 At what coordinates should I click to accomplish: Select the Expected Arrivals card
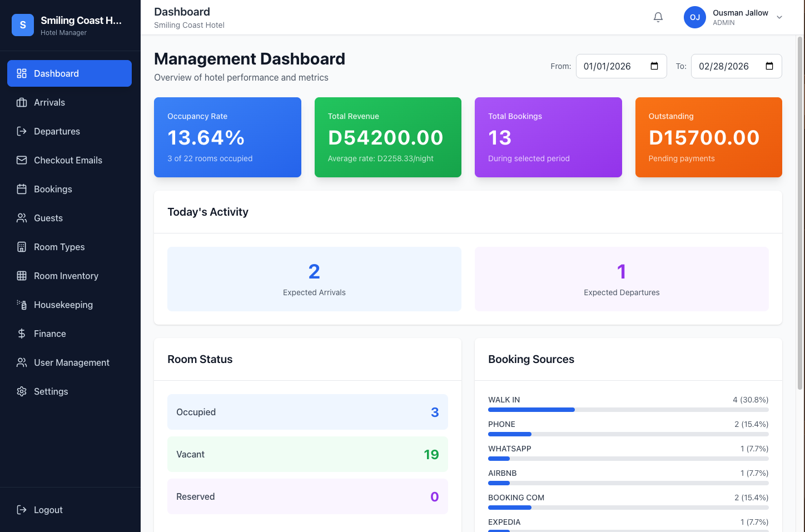(314, 279)
